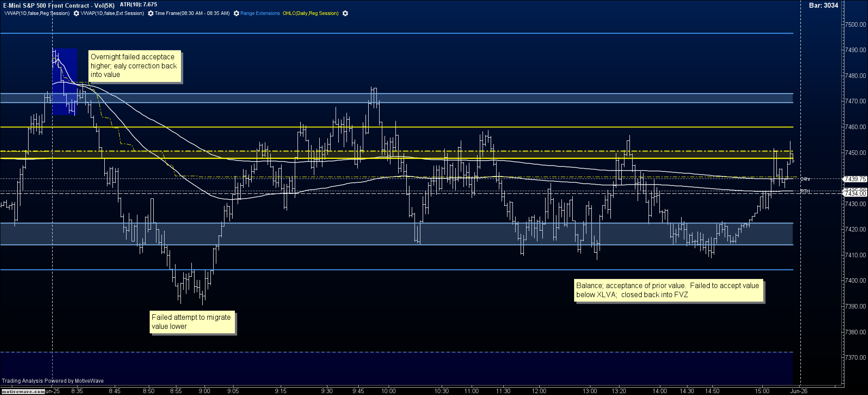Select the 'Overnight failed acceptance higher' note
The width and height of the screenshot is (868, 395).
point(135,66)
